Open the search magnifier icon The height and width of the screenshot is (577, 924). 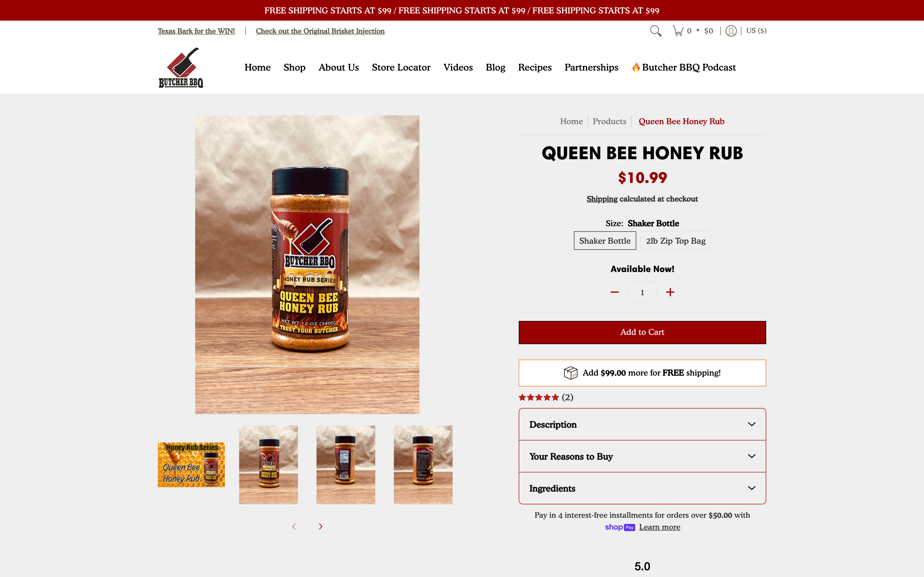point(656,31)
